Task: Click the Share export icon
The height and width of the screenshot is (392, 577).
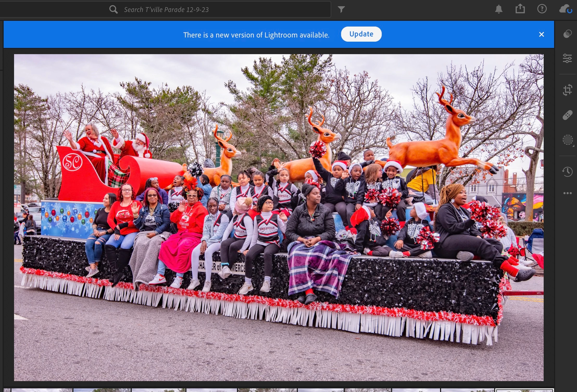Action: pos(520,9)
